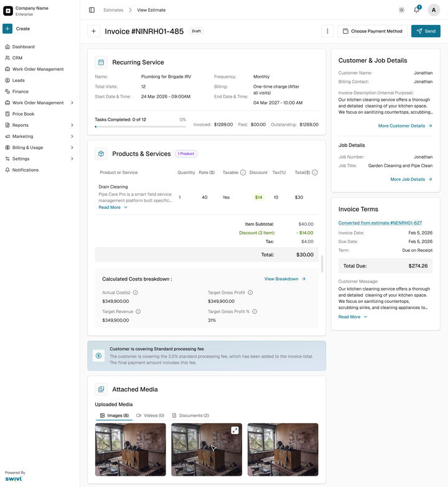Click the Create plus button
The width and height of the screenshot is (448, 487).
click(x=7, y=29)
